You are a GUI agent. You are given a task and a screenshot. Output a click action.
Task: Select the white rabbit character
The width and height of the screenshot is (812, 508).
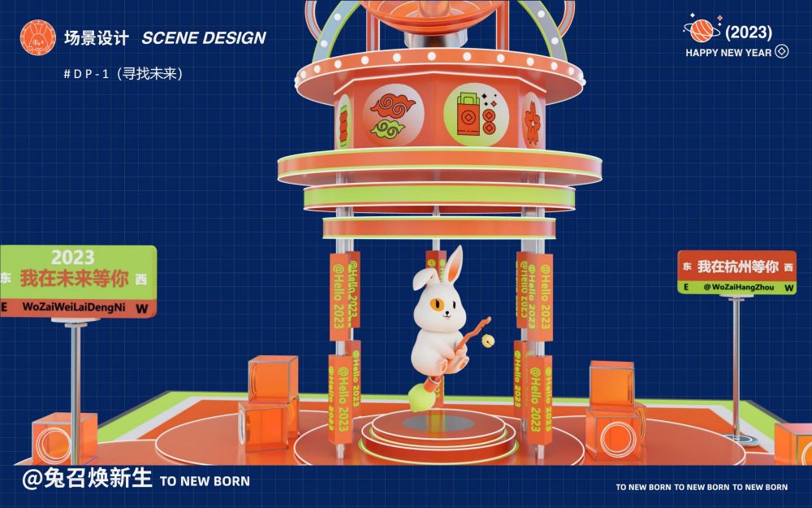(443, 313)
